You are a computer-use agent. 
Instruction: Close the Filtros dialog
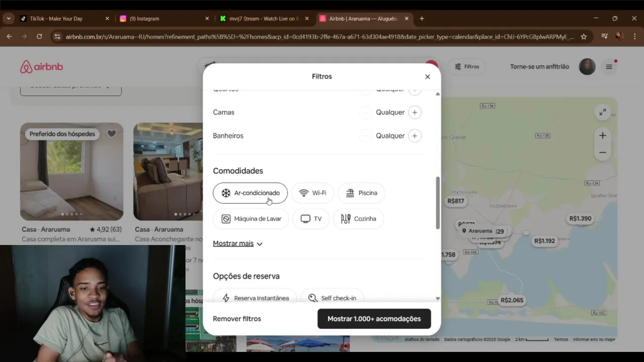(x=428, y=77)
